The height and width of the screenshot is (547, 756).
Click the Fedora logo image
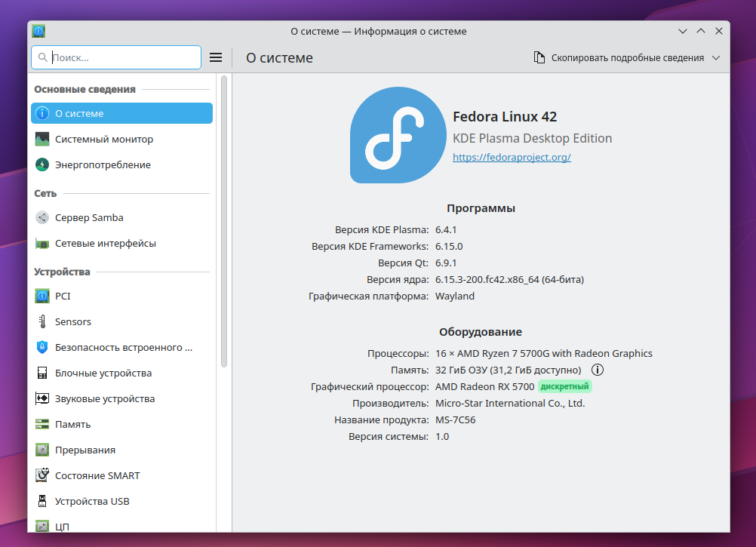[x=398, y=135]
